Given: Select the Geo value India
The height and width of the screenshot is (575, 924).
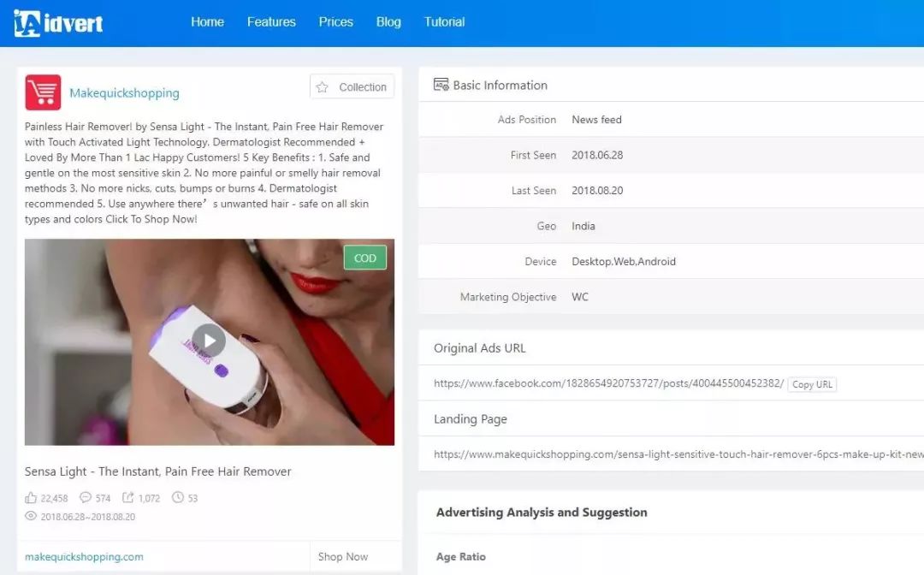Looking at the screenshot, I should click(583, 226).
